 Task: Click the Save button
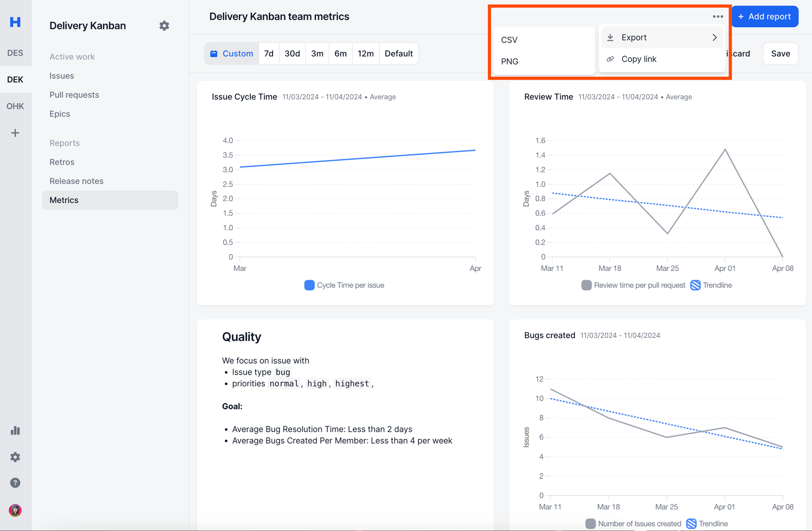pyautogui.click(x=780, y=54)
